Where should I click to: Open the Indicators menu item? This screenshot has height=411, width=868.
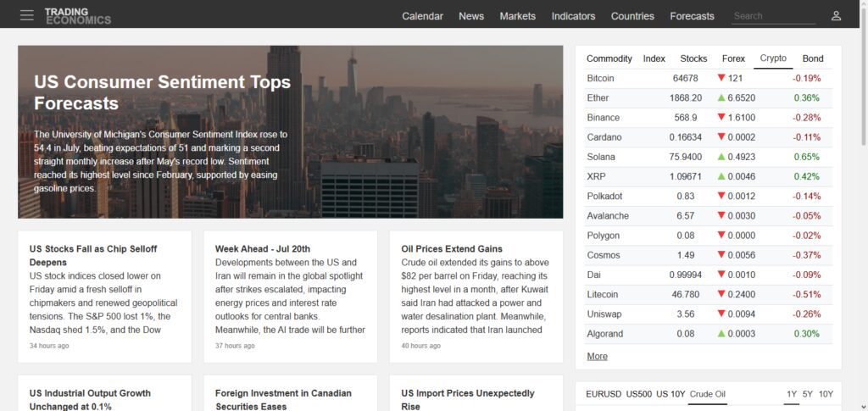pyautogui.click(x=573, y=16)
